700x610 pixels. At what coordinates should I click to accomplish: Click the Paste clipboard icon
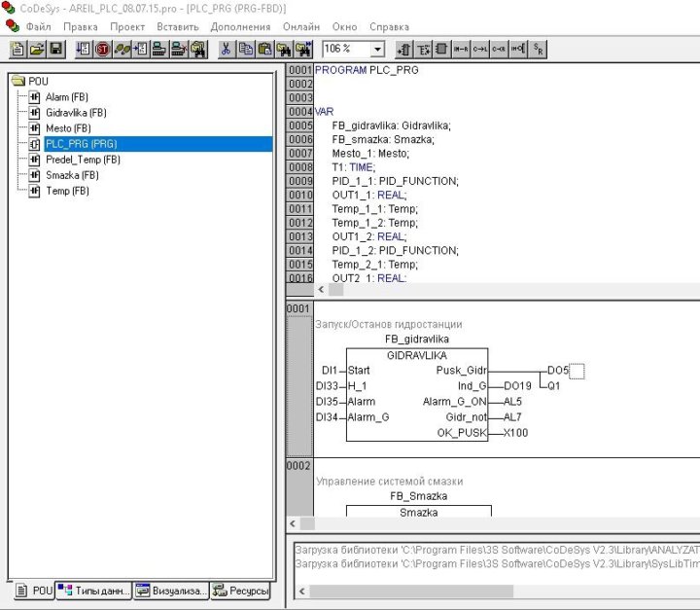pyautogui.click(x=264, y=49)
